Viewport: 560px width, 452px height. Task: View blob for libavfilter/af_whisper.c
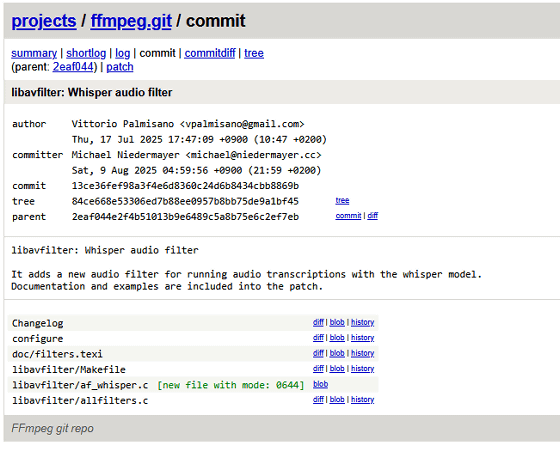pyautogui.click(x=320, y=384)
